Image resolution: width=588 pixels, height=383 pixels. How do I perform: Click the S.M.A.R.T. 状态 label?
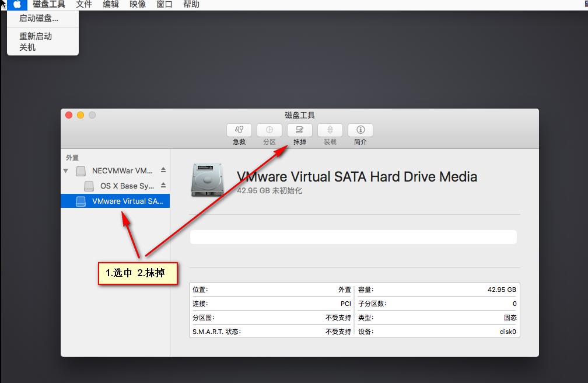pos(216,332)
